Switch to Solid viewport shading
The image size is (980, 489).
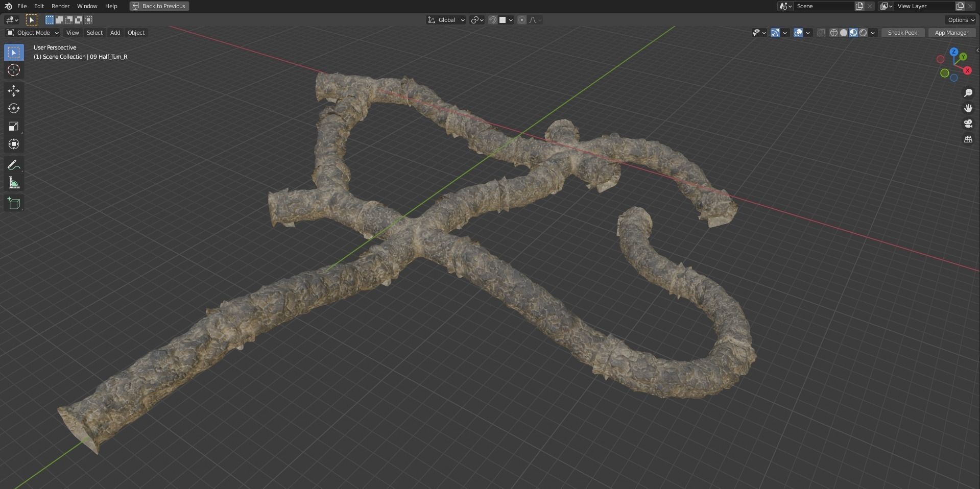844,33
